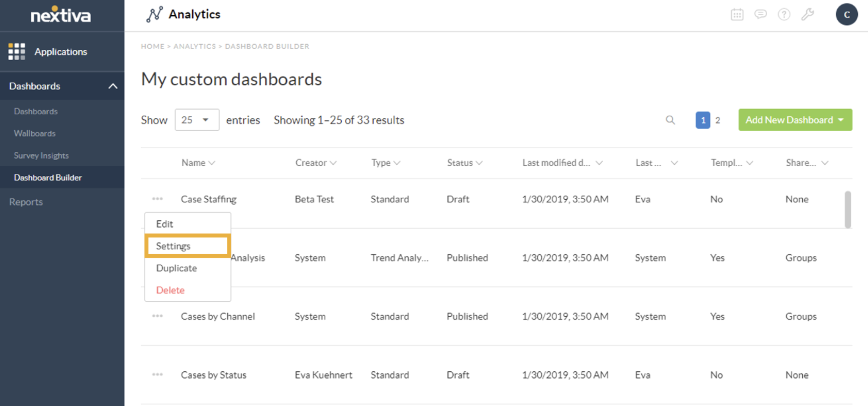Open the user avatar C
This screenshot has width=868, height=406.
[847, 15]
